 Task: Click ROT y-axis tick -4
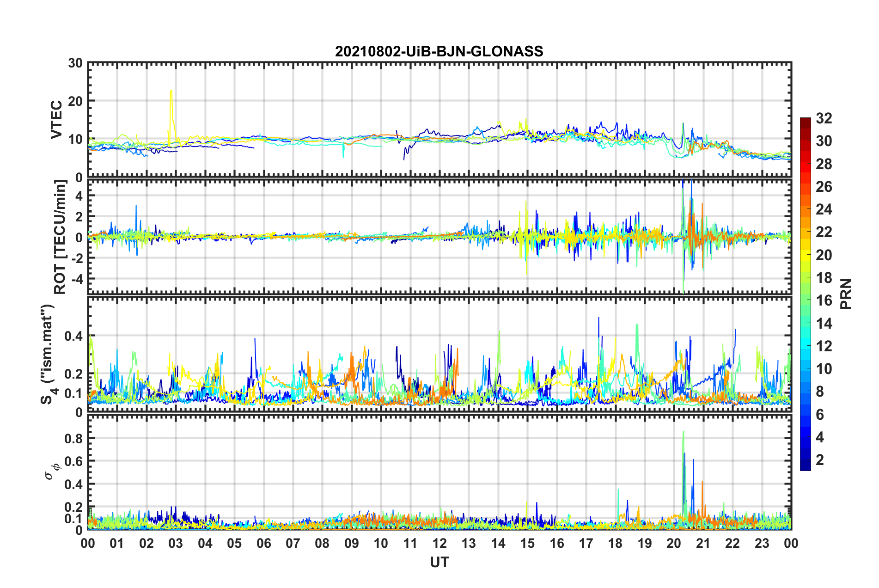[x=77, y=279]
